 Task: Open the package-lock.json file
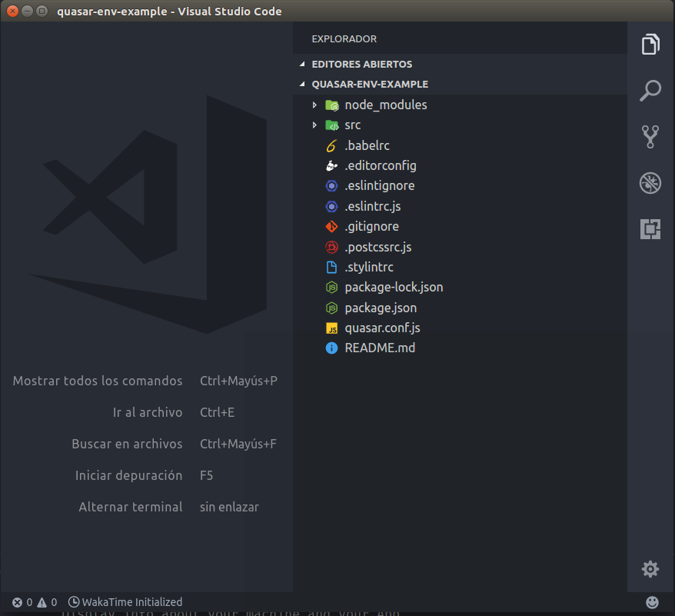(x=394, y=288)
